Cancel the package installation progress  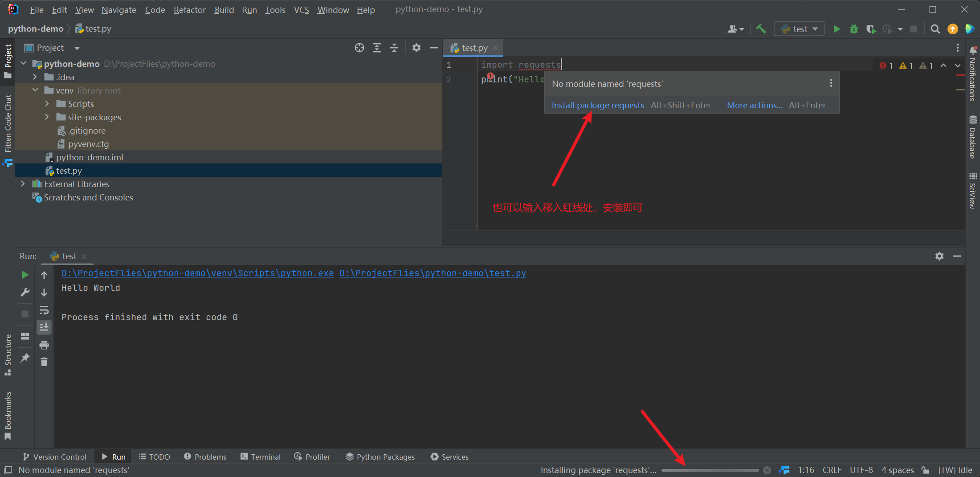tap(767, 470)
